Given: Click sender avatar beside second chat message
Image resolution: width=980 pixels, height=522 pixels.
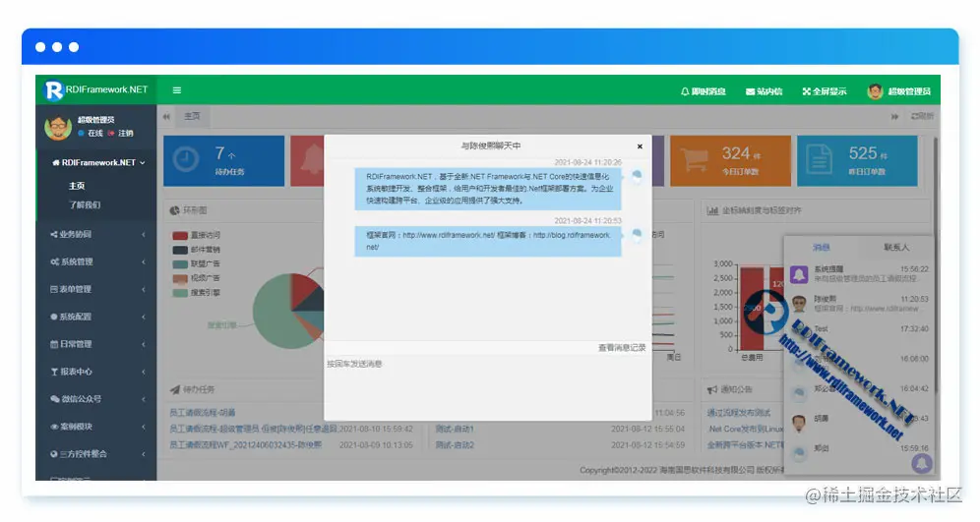Looking at the screenshot, I should pos(637,235).
